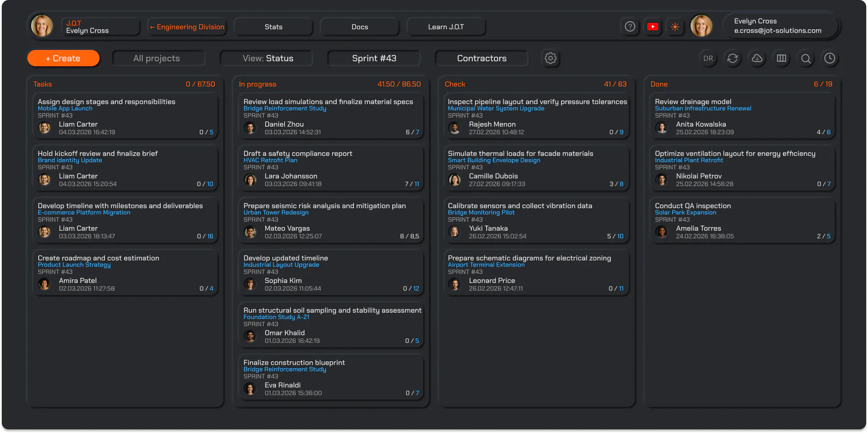Open the Bridge Monitoring Pilot link
The image size is (868, 433).
coord(481,213)
